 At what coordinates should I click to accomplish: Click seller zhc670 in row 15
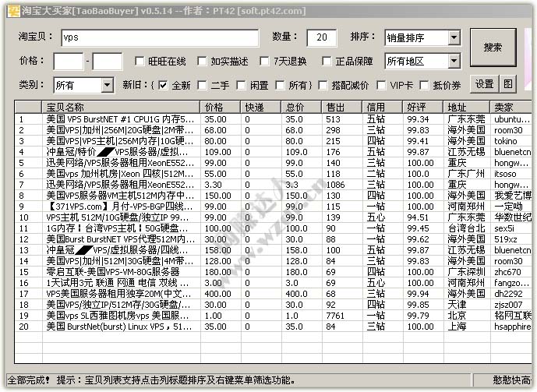tap(507, 272)
